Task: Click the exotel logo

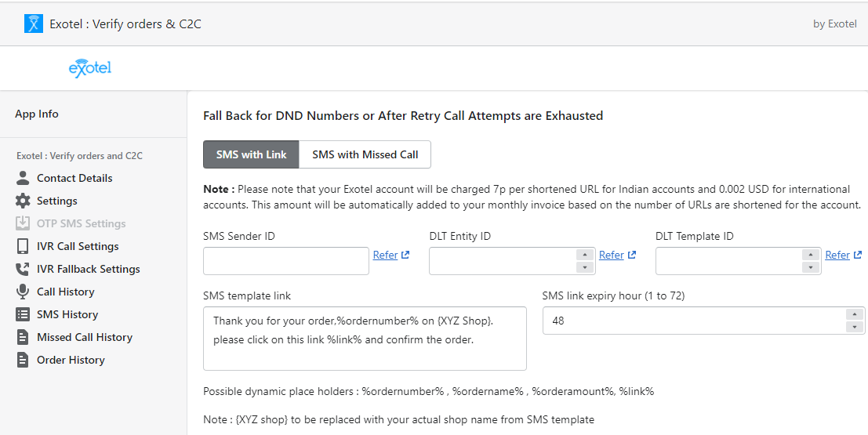Action: click(x=89, y=68)
